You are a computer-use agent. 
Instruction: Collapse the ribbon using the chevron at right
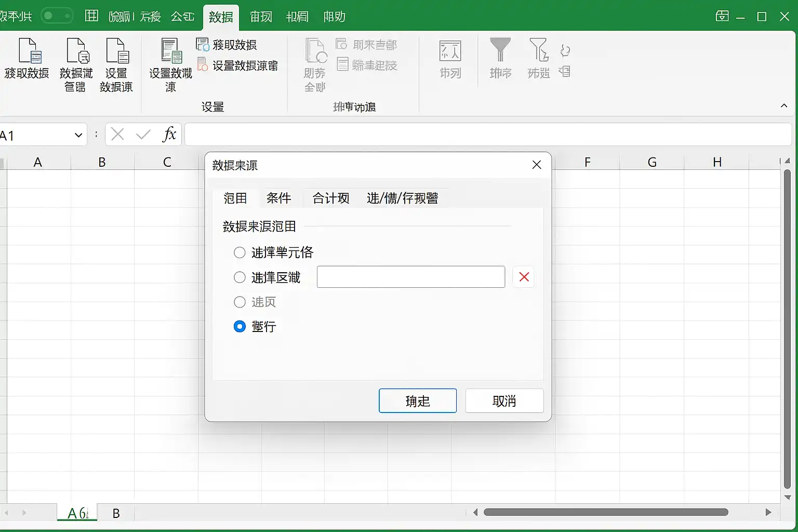point(783,106)
